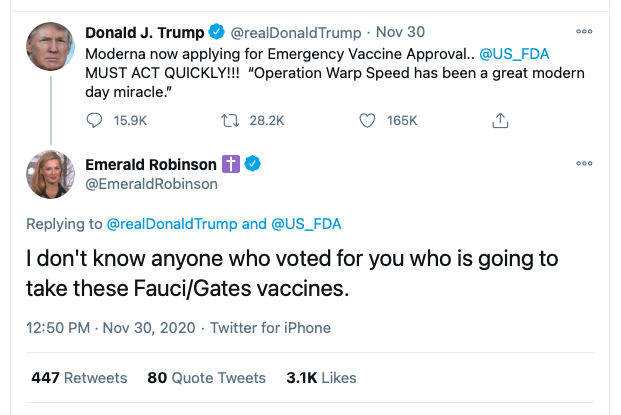Screen dimensions: 621x415
Task: Open the more options menu on Emerald Robinson's tweet
Action: point(583,164)
